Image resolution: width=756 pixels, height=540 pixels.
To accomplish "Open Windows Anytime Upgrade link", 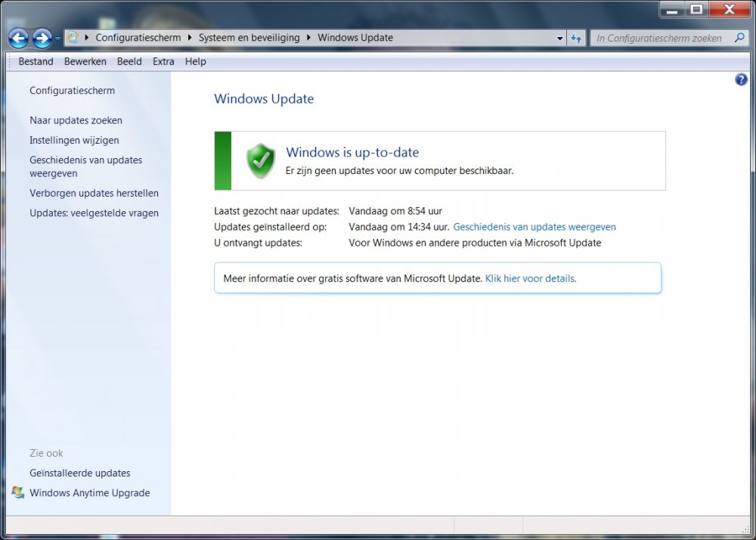I will 90,493.
